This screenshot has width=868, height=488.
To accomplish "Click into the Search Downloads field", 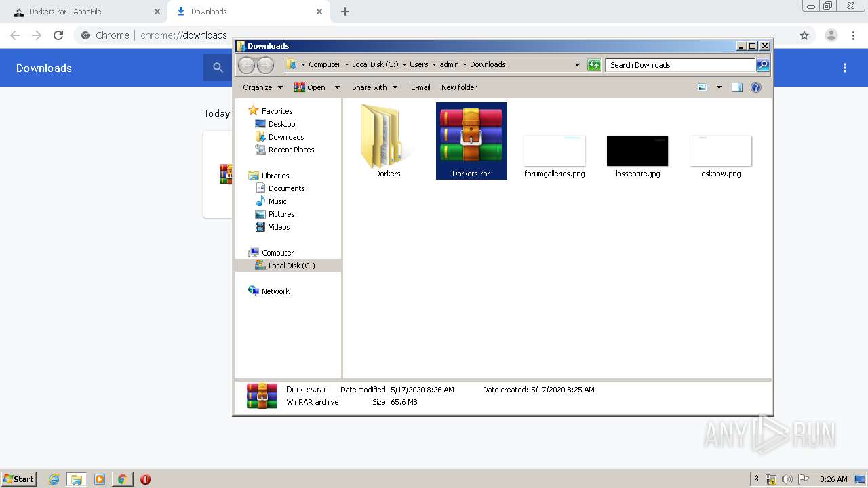I will point(680,65).
